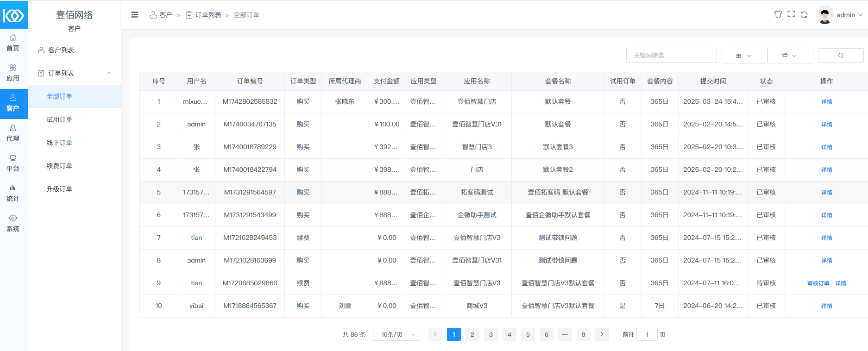Open 详情 for order M1720685029866
The height and width of the screenshot is (351, 868).
pyautogui.click(x=841, y=283)
